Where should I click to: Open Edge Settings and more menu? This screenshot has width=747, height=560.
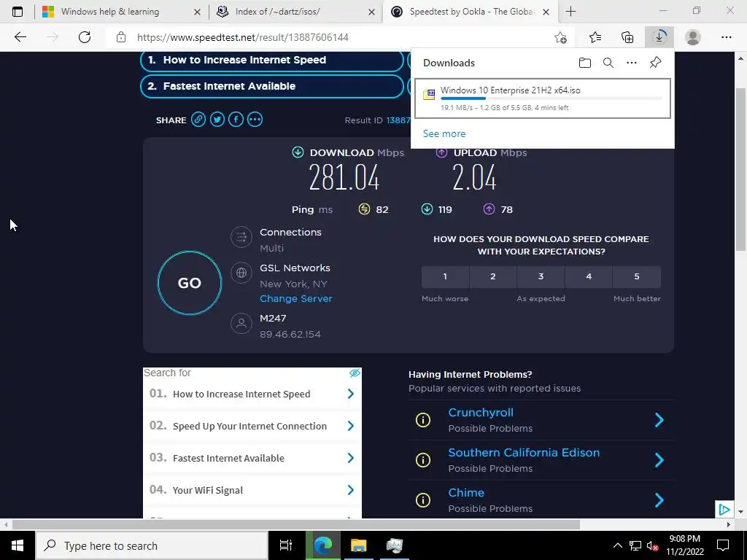click(x=726, y=37)
